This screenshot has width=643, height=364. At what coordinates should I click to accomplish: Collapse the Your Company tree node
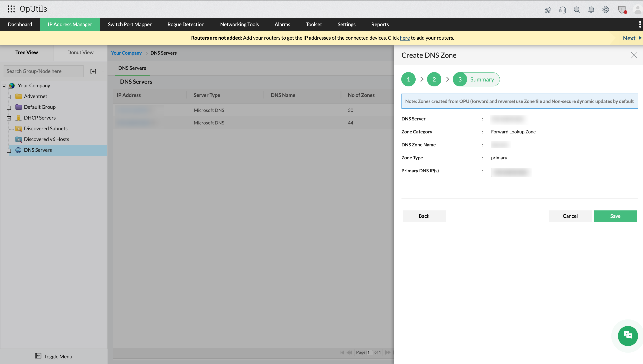pos(4,86)
